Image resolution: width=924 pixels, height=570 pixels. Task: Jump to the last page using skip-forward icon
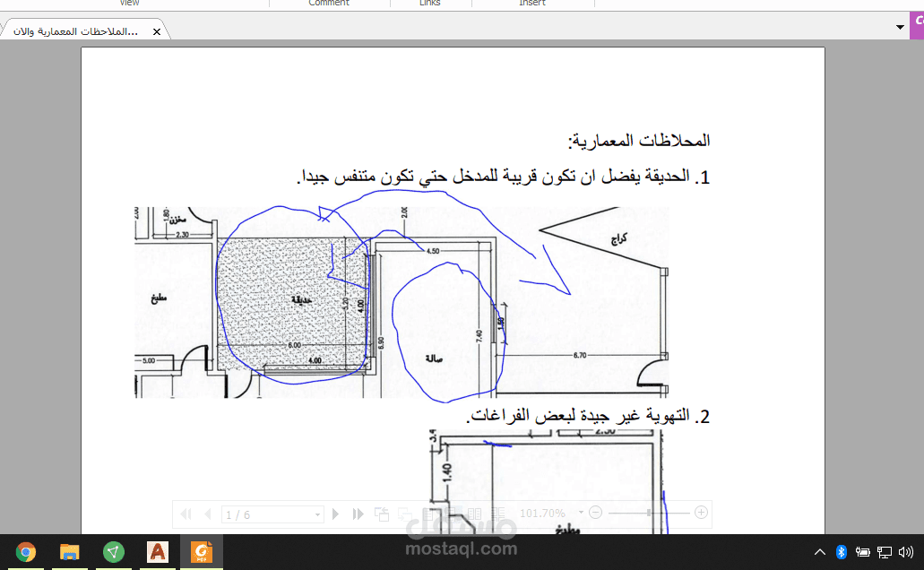(x=356, y=514)
